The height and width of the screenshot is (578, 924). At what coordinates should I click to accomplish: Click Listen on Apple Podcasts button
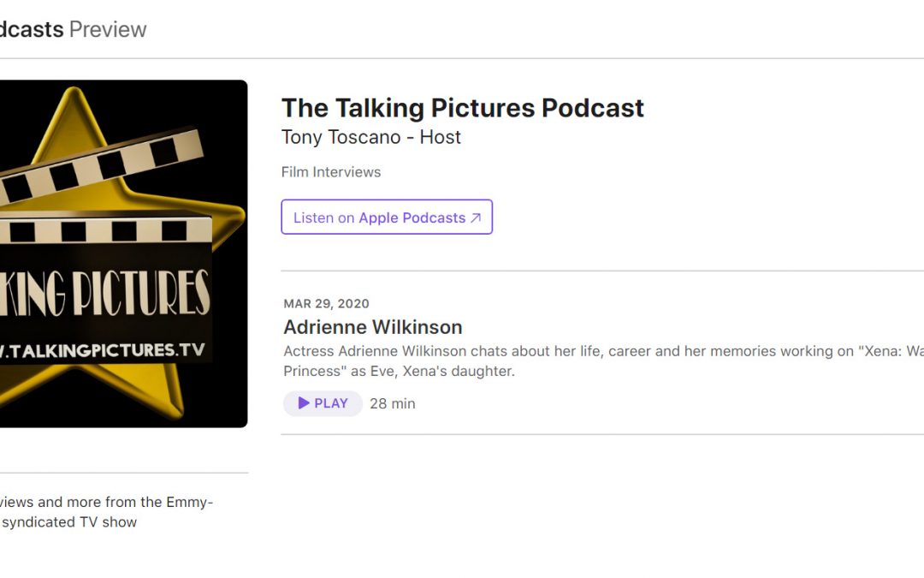click(387, 217)
